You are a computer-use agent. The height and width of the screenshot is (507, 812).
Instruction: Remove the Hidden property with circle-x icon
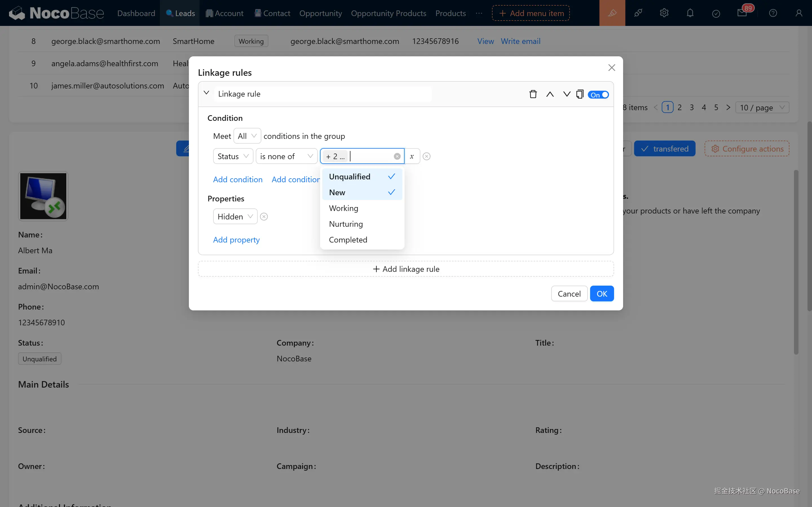[x=264, y=217]
